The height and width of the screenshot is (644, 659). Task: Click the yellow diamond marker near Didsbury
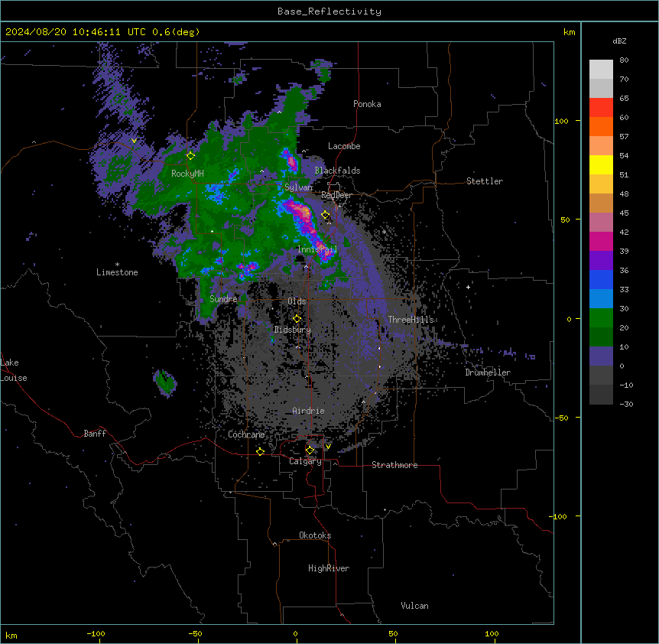click(297, 318)
